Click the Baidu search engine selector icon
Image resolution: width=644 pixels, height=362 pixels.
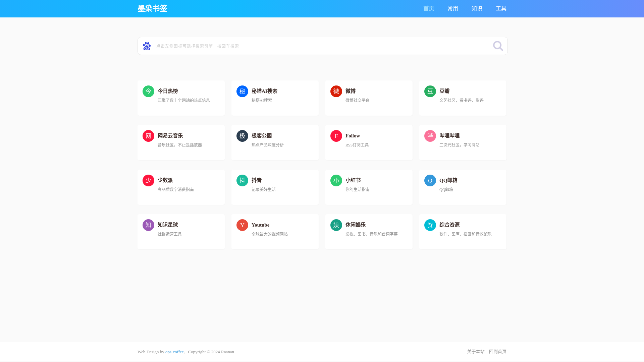click(x=147, y=46)
